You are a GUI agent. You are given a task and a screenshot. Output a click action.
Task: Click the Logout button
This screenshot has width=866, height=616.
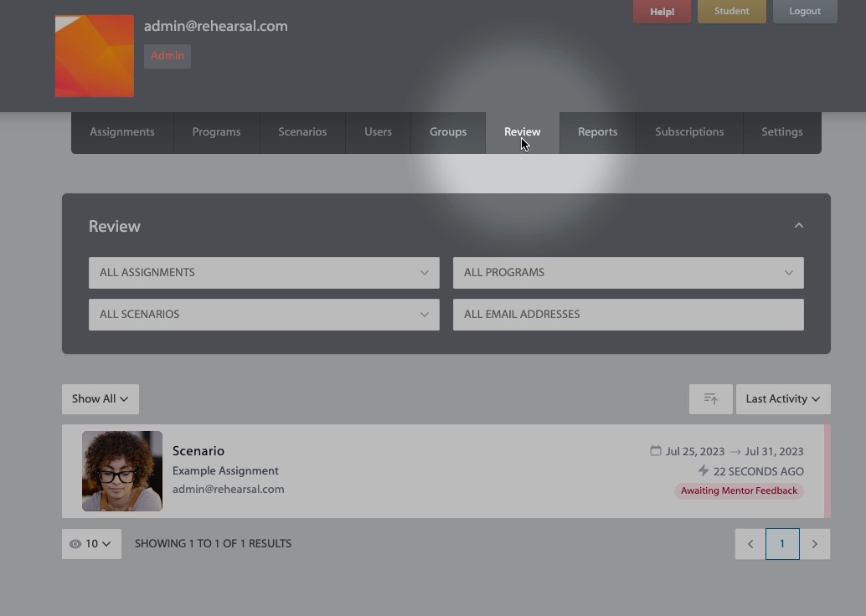(804, 12)
